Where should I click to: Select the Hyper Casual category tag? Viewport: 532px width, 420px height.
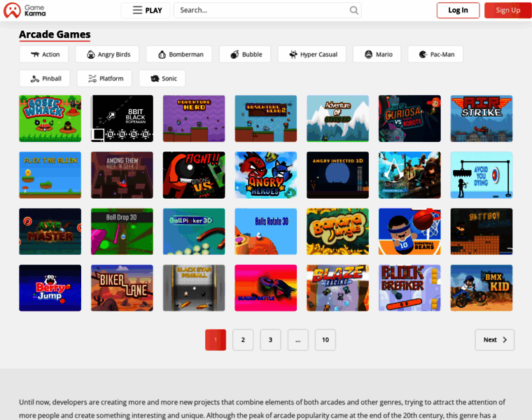pos(311,55)
